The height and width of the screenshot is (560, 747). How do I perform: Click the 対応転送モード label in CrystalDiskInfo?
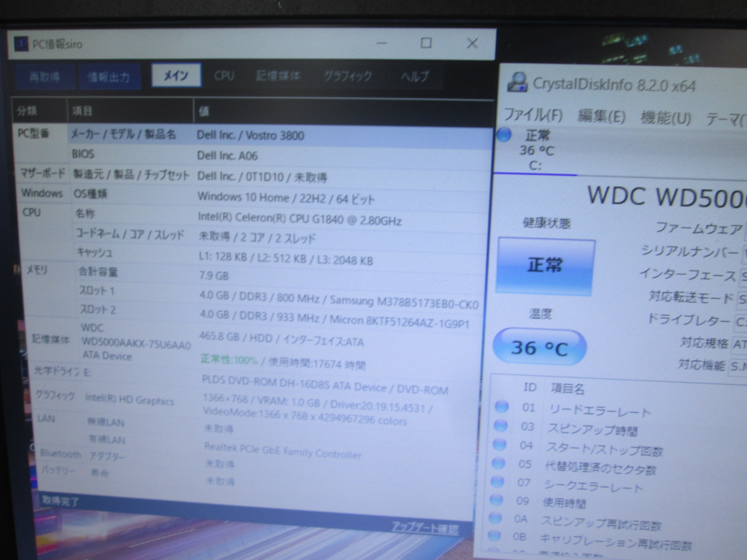click(x=691, y=297)
